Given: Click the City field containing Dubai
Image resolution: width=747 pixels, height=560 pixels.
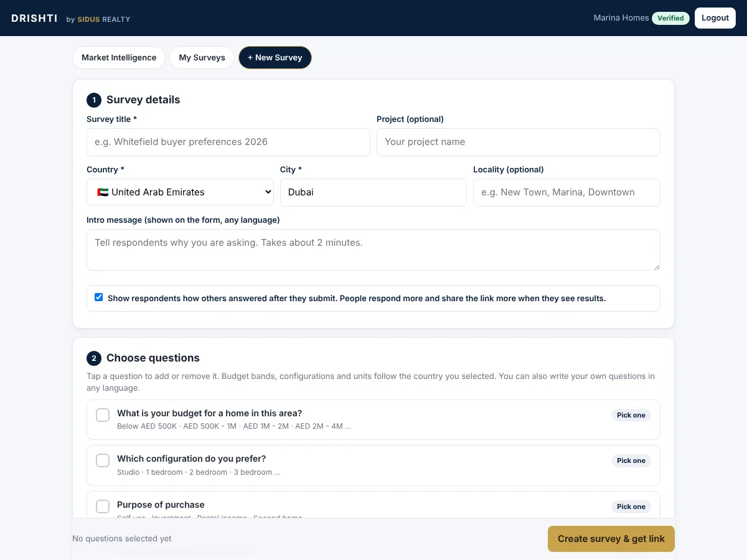Looking at the screenshot, I should pyautogui.click(x=374, y=192).
